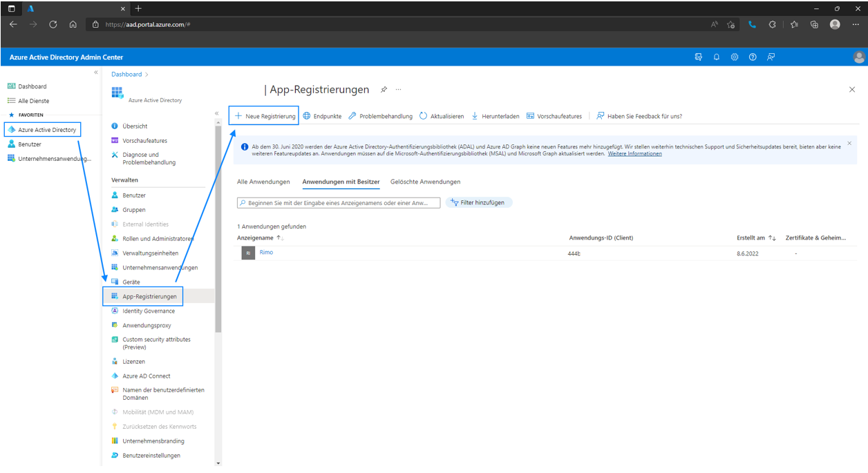This screenshot has height=473, width=868.
Task: Click Problembehandlung toolbar button
Action: tap(380, 117)
